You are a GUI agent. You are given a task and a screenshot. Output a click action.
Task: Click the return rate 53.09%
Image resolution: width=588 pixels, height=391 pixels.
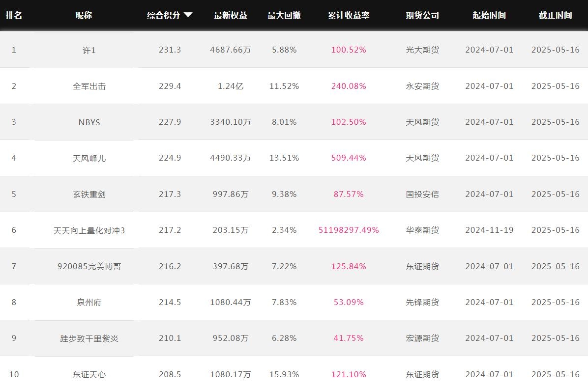349,302
